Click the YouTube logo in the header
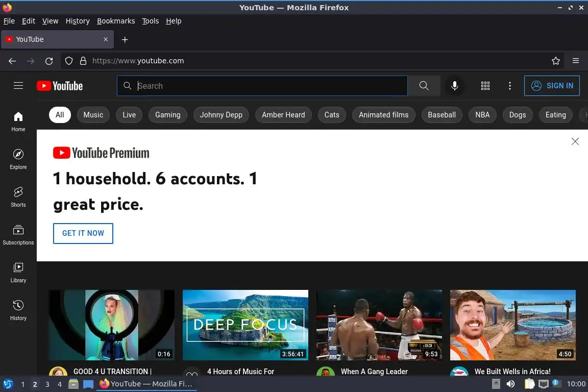The height and width of the screenshot is (392, 588). pos(60,86)
